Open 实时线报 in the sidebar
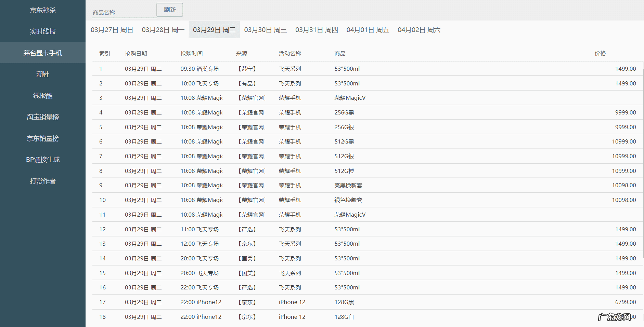The height and width of the screenshot is (327, 644). pos(43,31)
